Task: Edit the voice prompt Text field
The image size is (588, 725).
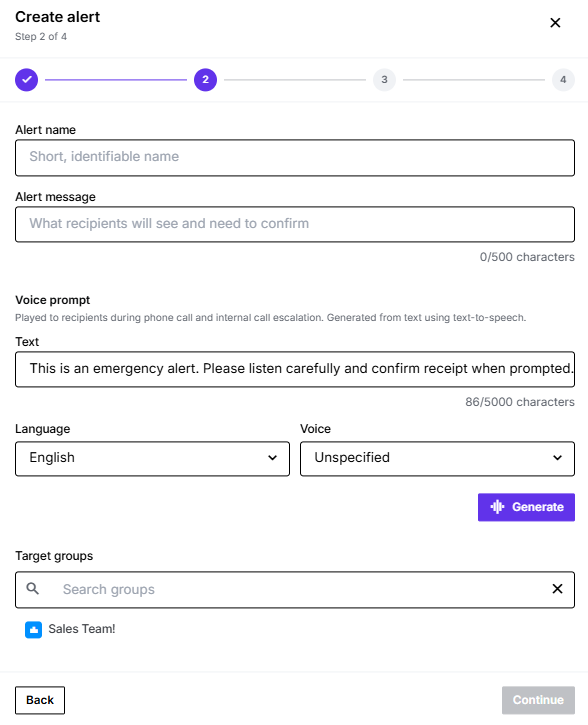Action: (295, 369)
